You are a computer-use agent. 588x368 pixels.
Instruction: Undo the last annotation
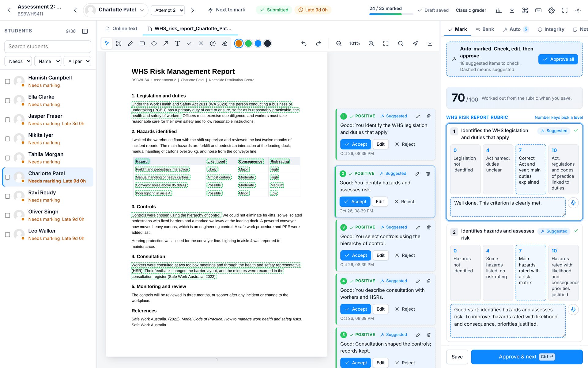tap(304, 44)
